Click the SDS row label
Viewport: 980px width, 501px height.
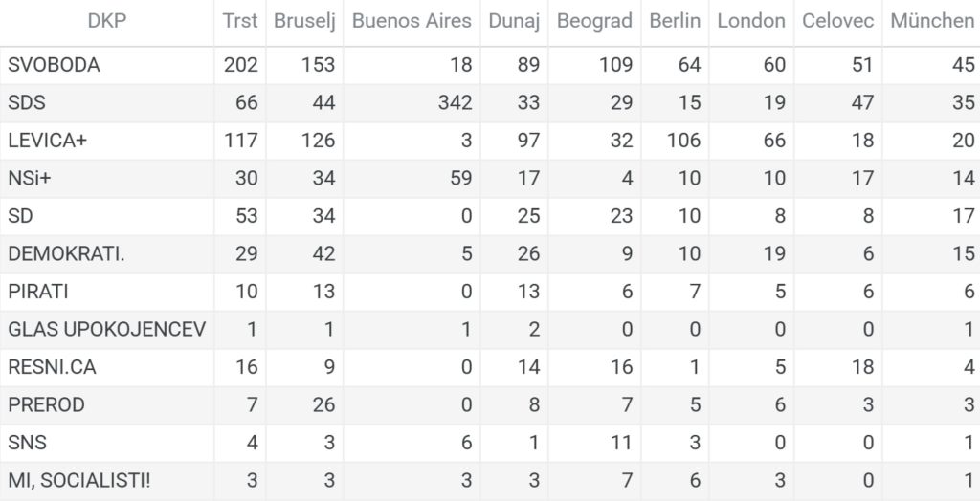(28, 102)
